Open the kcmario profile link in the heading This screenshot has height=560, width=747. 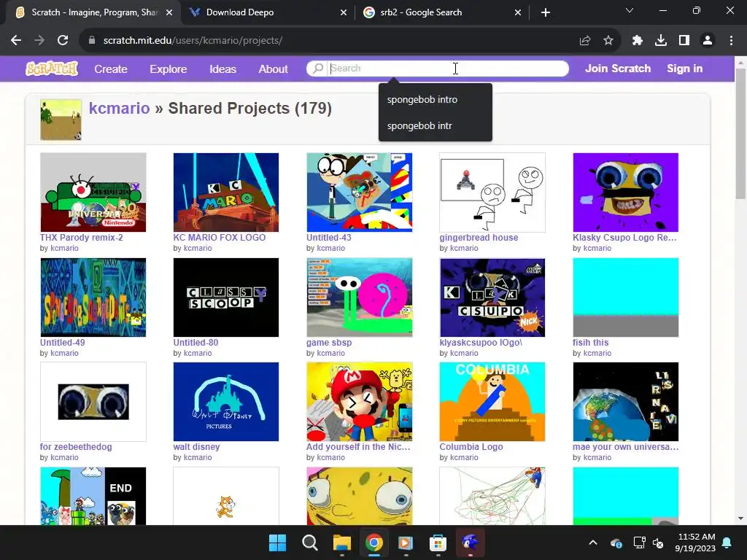[119, 108]
